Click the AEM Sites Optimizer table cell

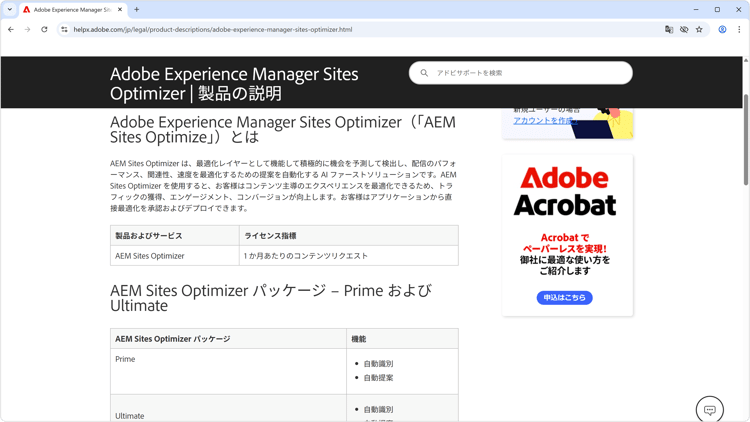click(175, 256)
